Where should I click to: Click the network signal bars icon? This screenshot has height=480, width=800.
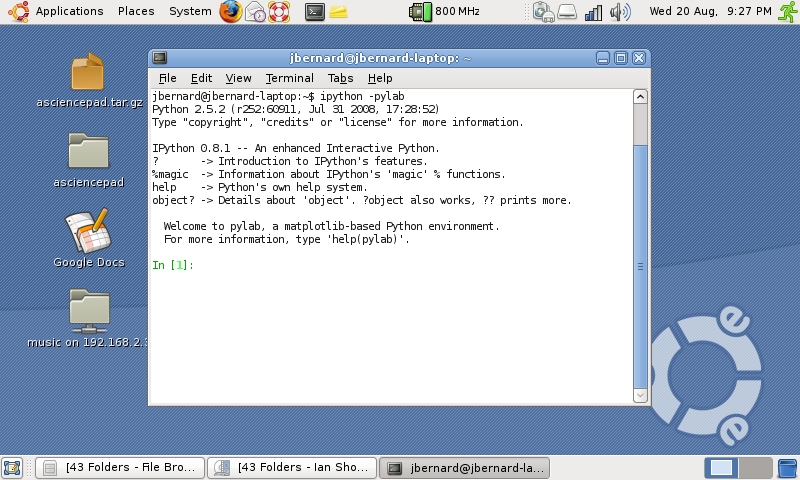coord(594,12)
